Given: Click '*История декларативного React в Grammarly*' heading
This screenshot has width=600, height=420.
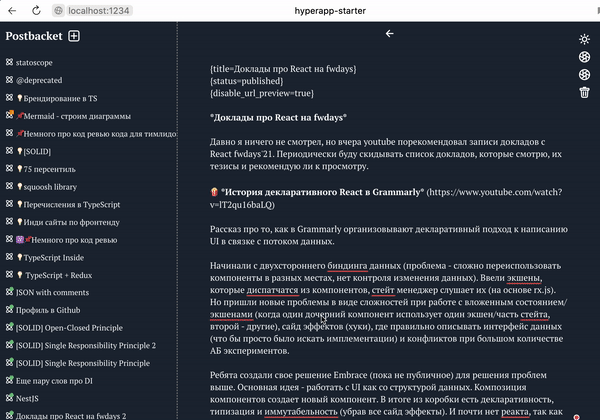Looking at the screenshot, I should [x=322, y=192].
